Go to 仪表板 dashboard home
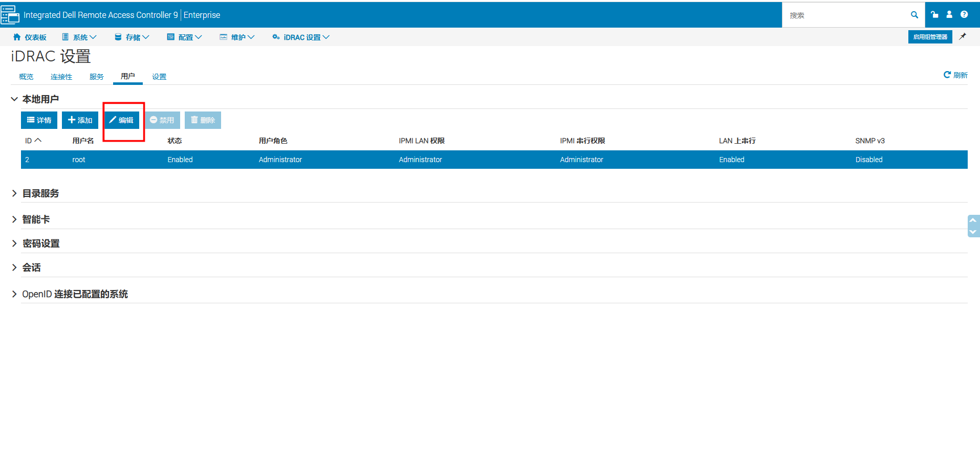This screenshot has height=469, width=980. [30, 37]
